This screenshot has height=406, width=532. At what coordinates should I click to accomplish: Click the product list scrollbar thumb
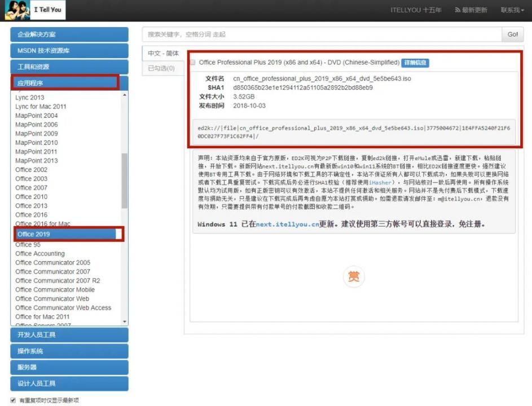tap(125, 180)
